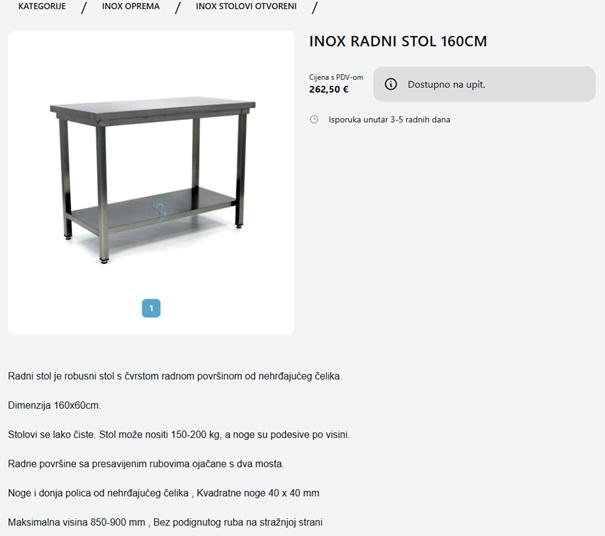Click the Dimenzija 160x60cm description line

[54, 406]
